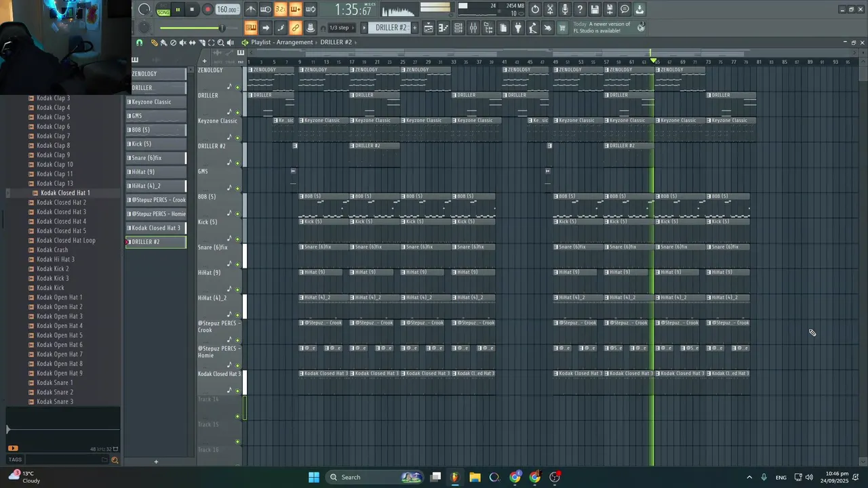Select the Slice tool in Playlist toolbar

201,42
